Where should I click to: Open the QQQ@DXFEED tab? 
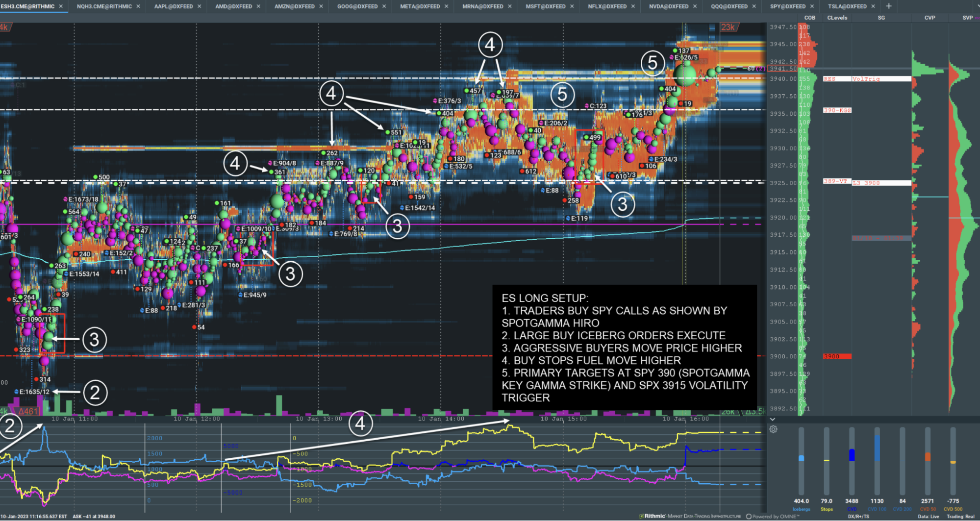(x=729, y=6)
